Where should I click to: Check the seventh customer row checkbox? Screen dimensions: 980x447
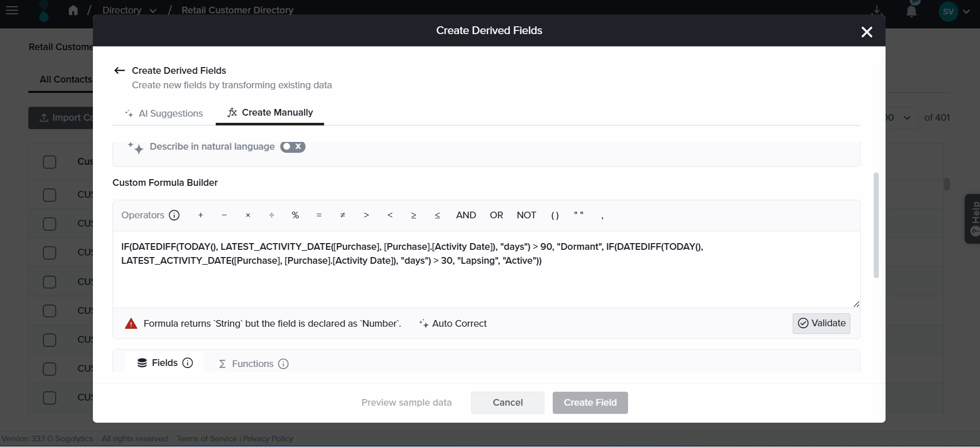tap(50, 369)
